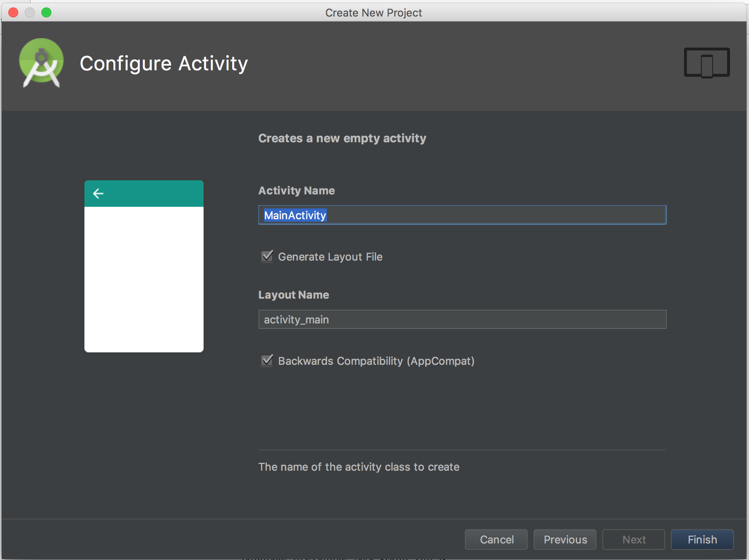Click the Configure Activity heading
This screenshot has width=749, height=560.
[163, 64]
